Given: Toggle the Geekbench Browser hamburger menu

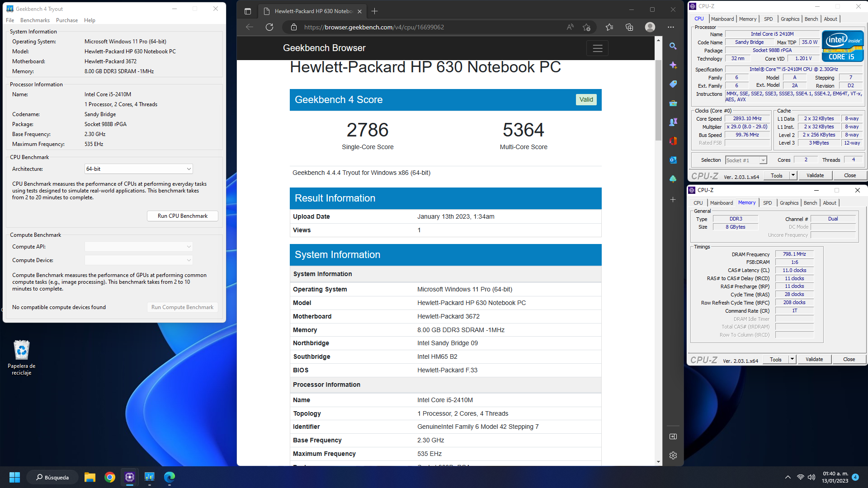Looking at the screenshot, I should coord(598,48).
